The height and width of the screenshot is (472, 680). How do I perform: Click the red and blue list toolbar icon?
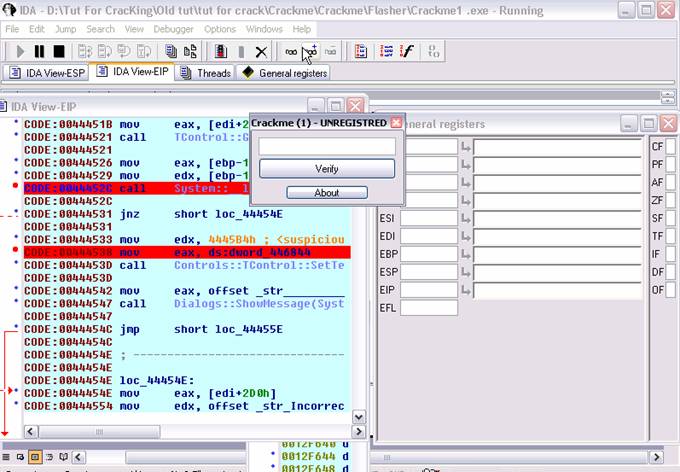tap(361, 52)
